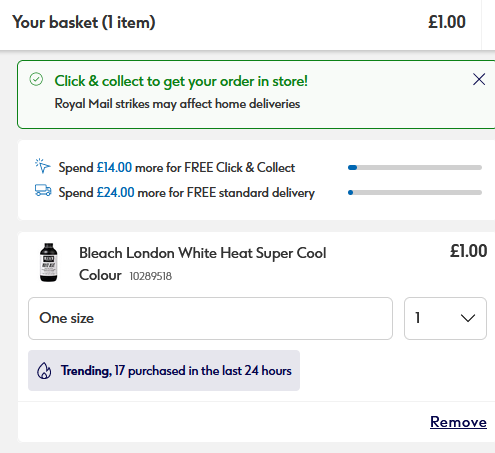Click the product code 10289518

(151, 276)
